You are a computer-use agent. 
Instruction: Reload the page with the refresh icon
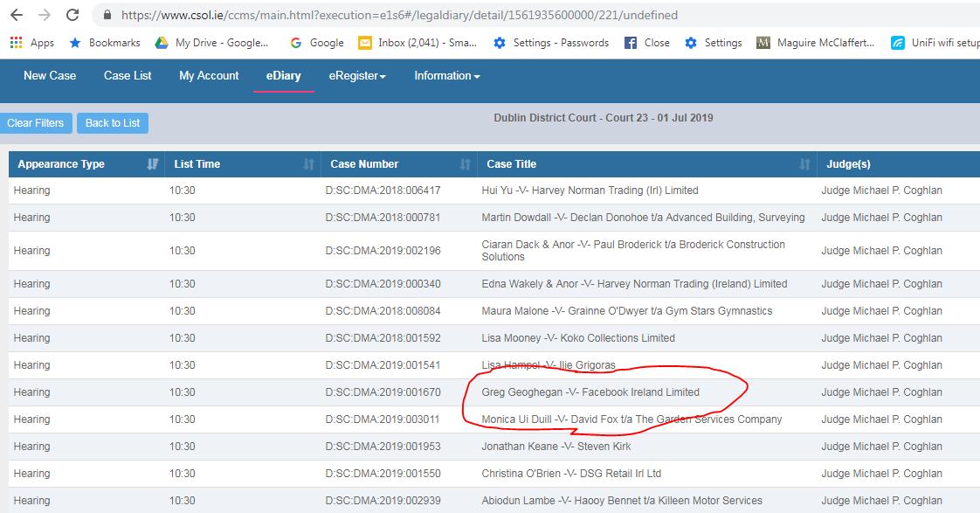click(72, 15)
